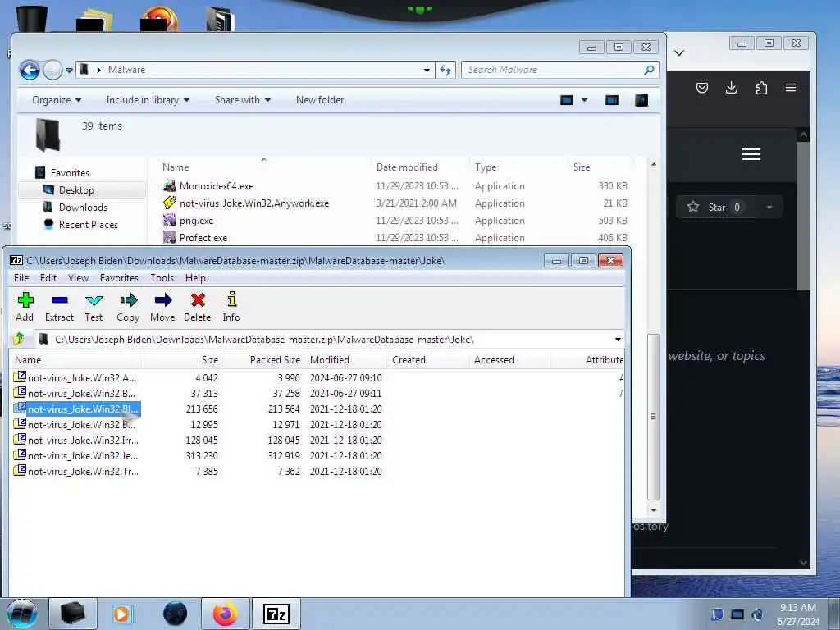
Task: Open the 7-Zip View menu
Action: pos(78,278)
